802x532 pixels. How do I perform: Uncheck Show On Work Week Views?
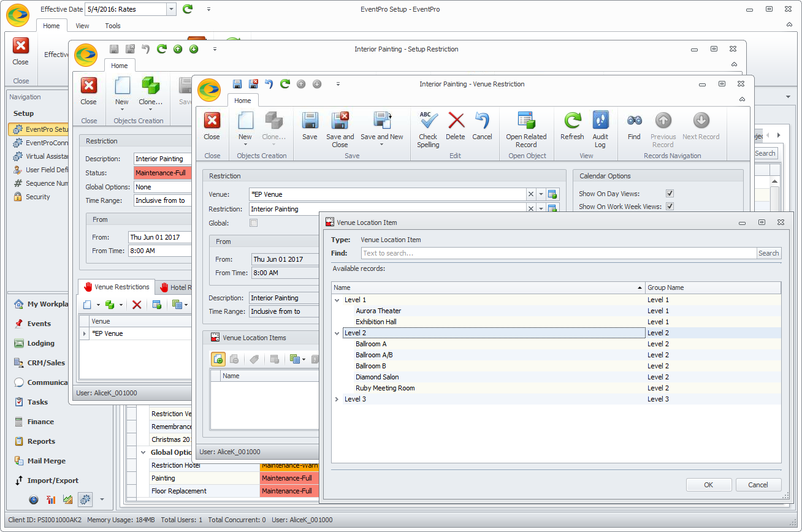(670, 207)
